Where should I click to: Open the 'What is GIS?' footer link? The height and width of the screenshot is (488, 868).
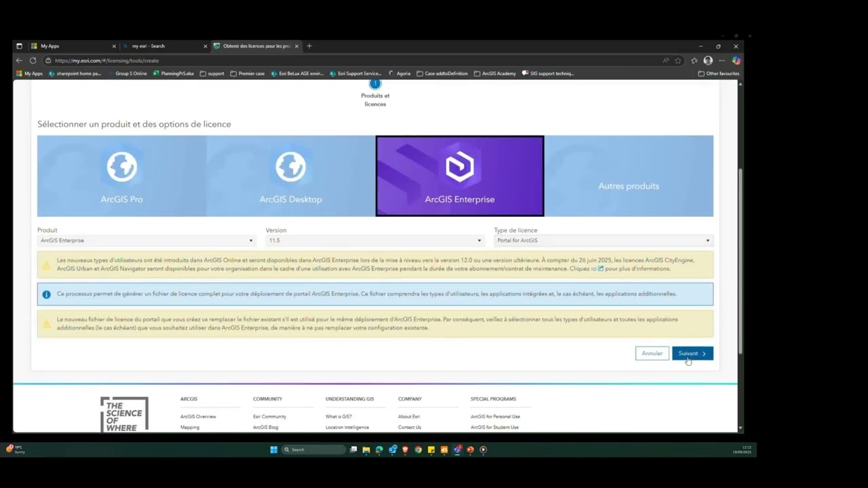tap(338, 417)
